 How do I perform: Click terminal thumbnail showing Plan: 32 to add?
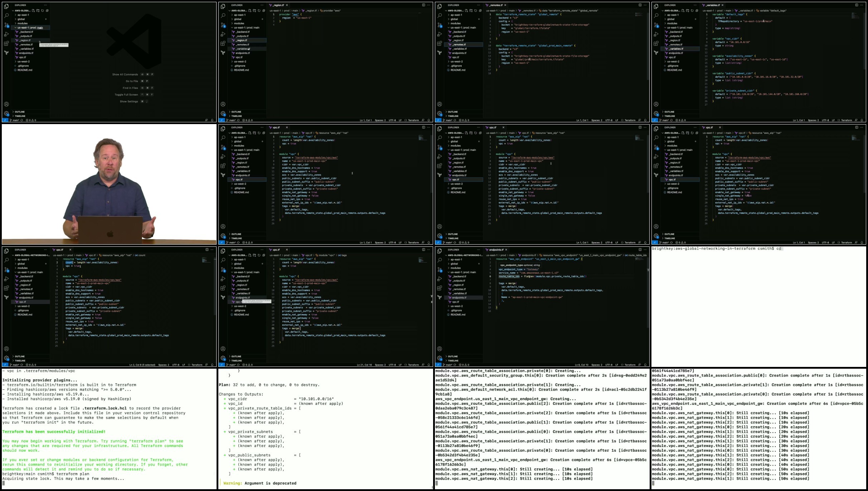[326, 428]
